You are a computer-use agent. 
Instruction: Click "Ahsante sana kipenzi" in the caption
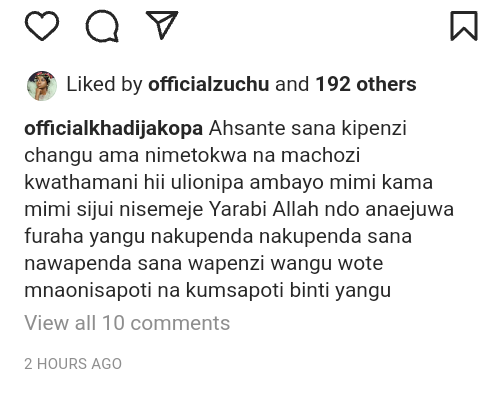pos(308,129)
